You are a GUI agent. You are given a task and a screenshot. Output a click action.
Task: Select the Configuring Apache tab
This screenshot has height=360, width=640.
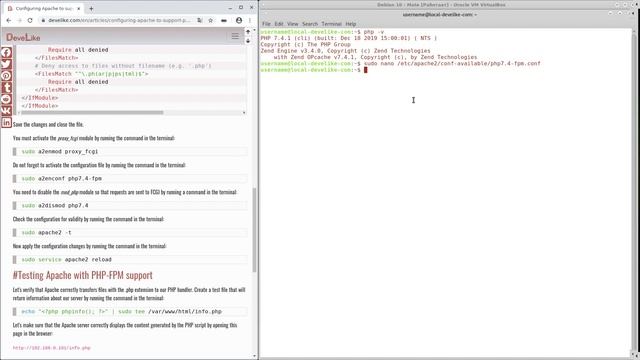(x=43, y=8)
